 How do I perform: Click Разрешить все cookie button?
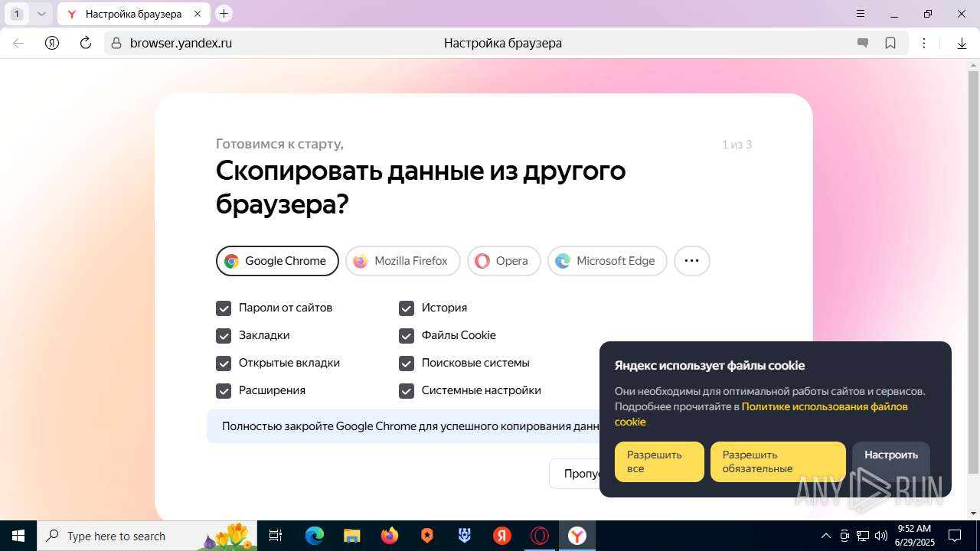(659, 461)
